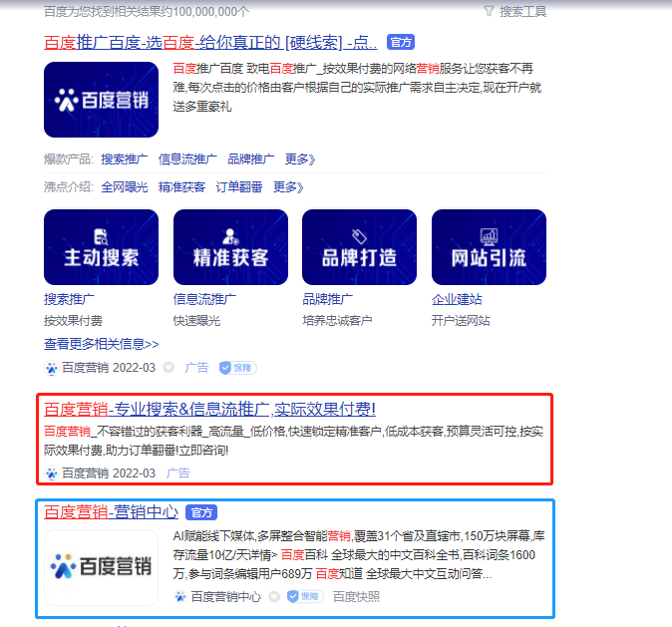Image resolution: width=672 pixels, height=627 pixels.
Task: Open 百度快照 cached page link
Action: pos(356,597)
